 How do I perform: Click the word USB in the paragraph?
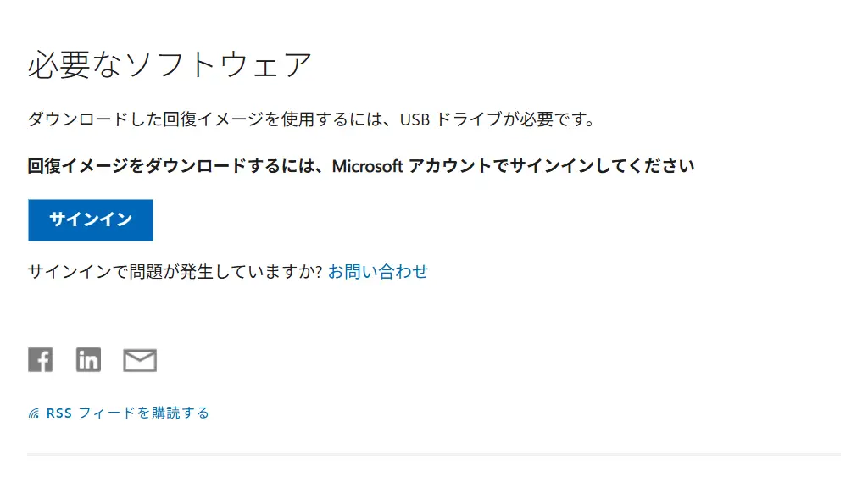415,119
